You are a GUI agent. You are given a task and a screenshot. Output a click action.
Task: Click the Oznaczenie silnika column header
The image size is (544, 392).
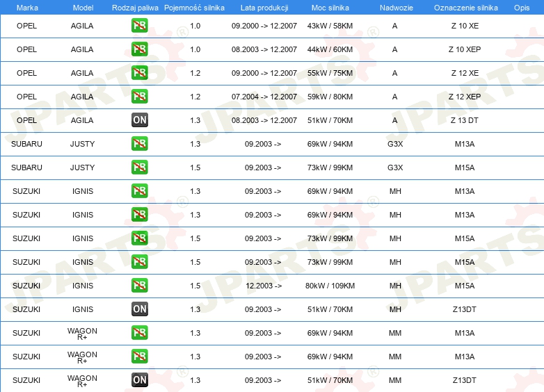coord(465,8)
